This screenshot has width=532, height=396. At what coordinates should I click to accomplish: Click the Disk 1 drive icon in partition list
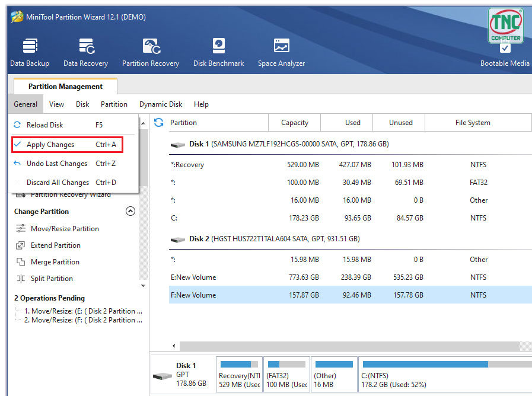pyautogui.click(x=177, y=145)
